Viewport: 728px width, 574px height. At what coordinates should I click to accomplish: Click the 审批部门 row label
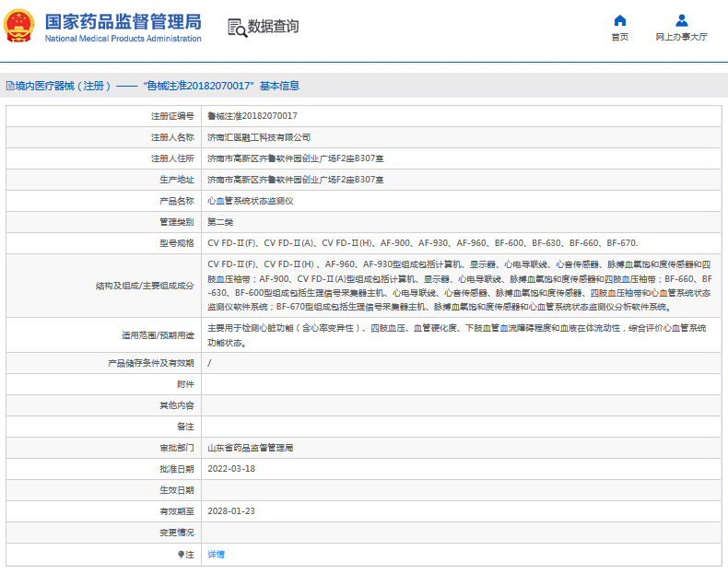[x=176, y=448]
